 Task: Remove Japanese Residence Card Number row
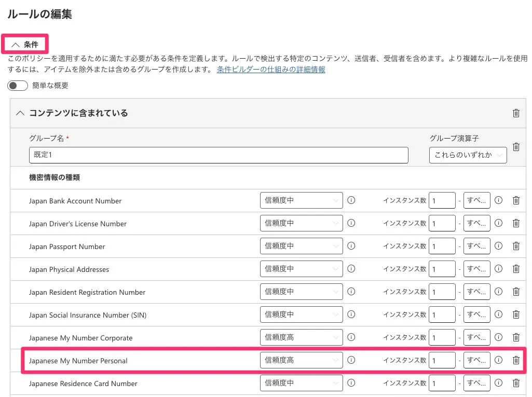pos(516,383)
